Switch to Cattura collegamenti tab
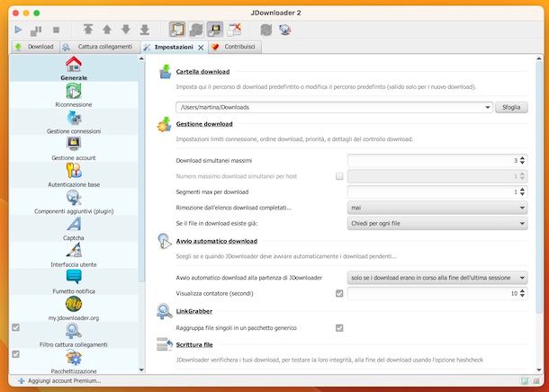The height and width of the screenshot is (392, 549). [x=99, y=47]
